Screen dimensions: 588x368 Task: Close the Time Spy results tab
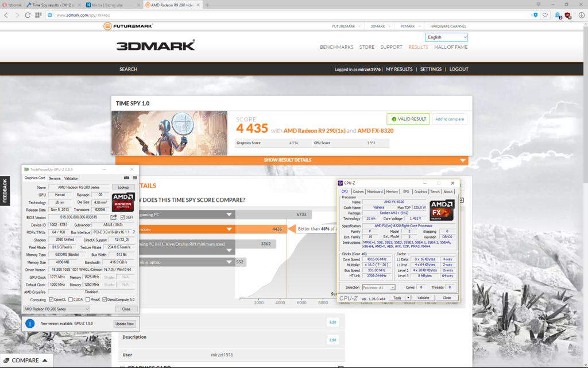point(79,5)
